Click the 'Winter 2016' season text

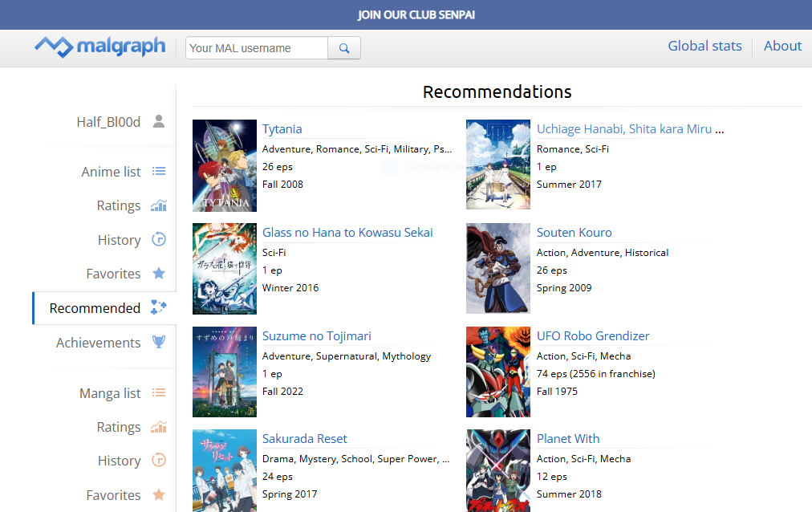coord(290,288)
